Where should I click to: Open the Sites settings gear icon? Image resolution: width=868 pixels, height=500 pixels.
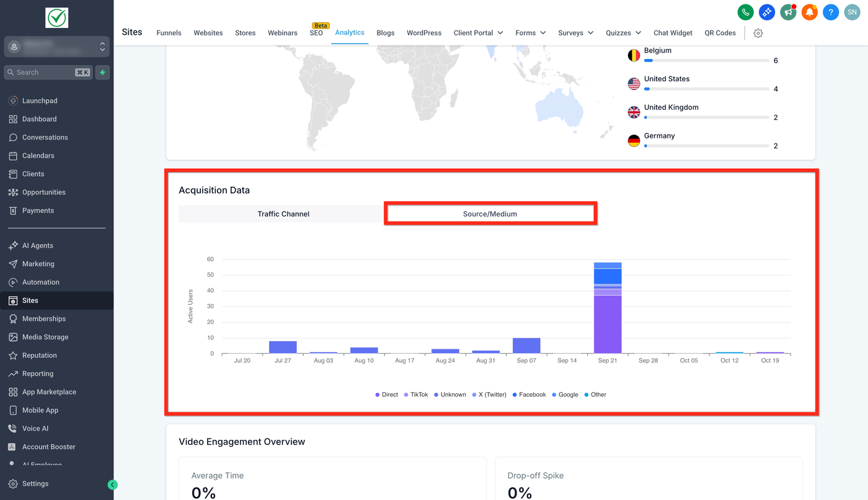tap(758, 33)
